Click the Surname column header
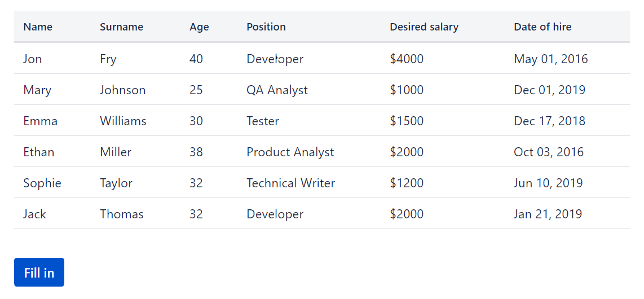 [x=121, y=27]
